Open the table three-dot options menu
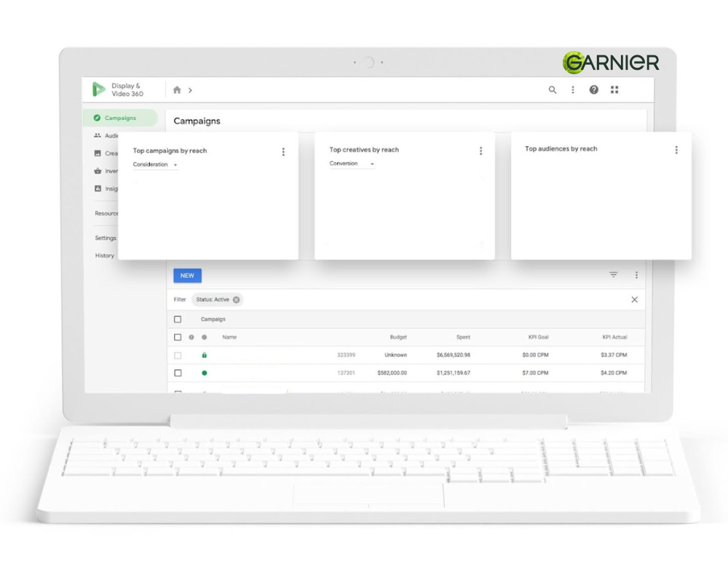This screenshot has height=582, width=728. (x=636, y=275)
